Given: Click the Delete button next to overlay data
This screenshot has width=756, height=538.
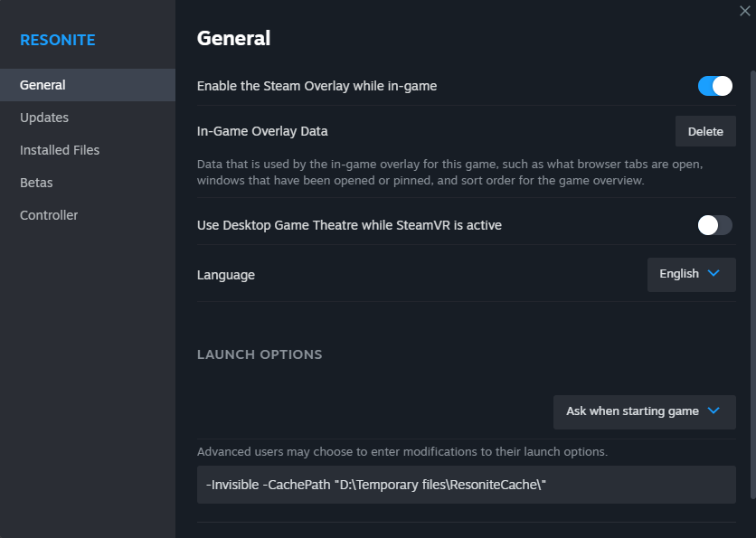Looking at the screenshot, I should 705,130.
